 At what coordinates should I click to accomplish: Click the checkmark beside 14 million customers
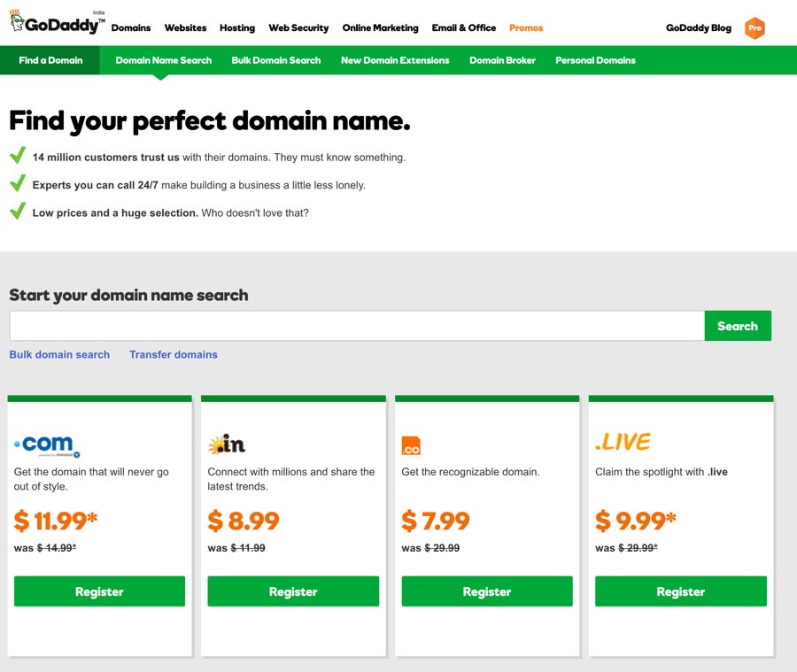pyautogui.click(x=17, y=156)
